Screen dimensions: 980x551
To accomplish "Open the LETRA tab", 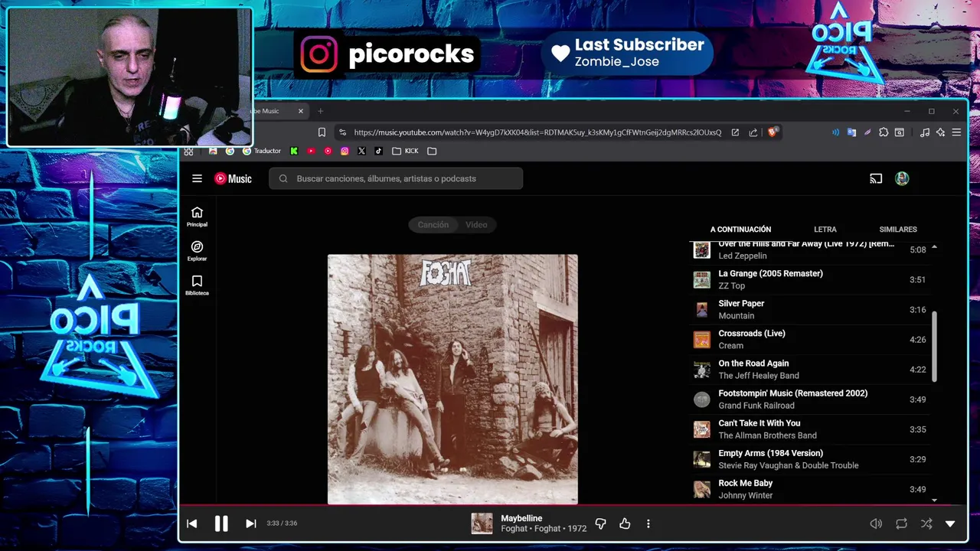I will tap(825, 229).
